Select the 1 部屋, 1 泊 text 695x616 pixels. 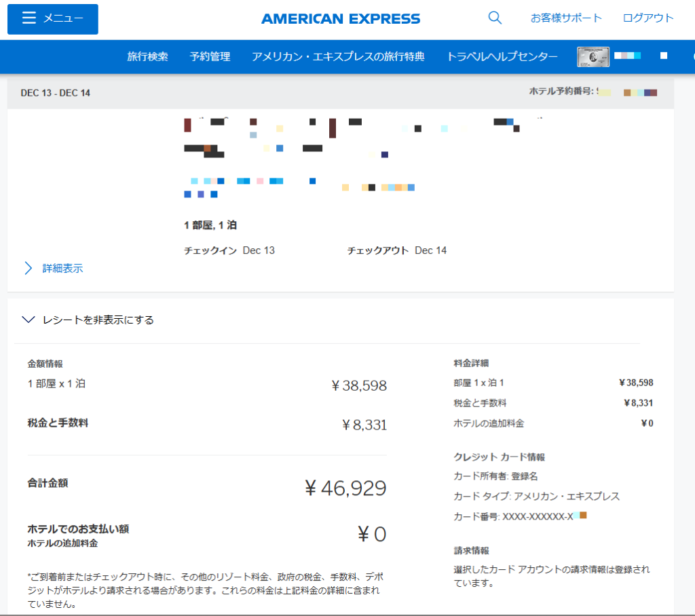pos(210,225)
